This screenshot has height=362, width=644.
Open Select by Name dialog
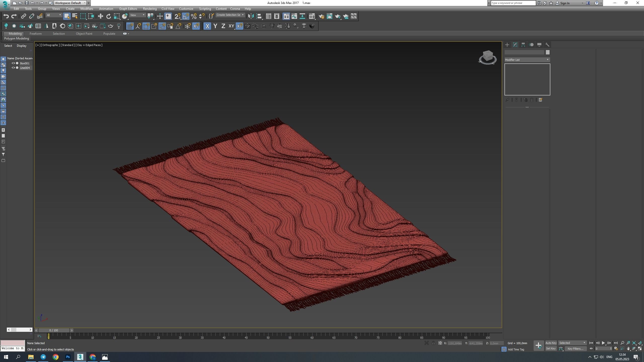coord(75,16)
